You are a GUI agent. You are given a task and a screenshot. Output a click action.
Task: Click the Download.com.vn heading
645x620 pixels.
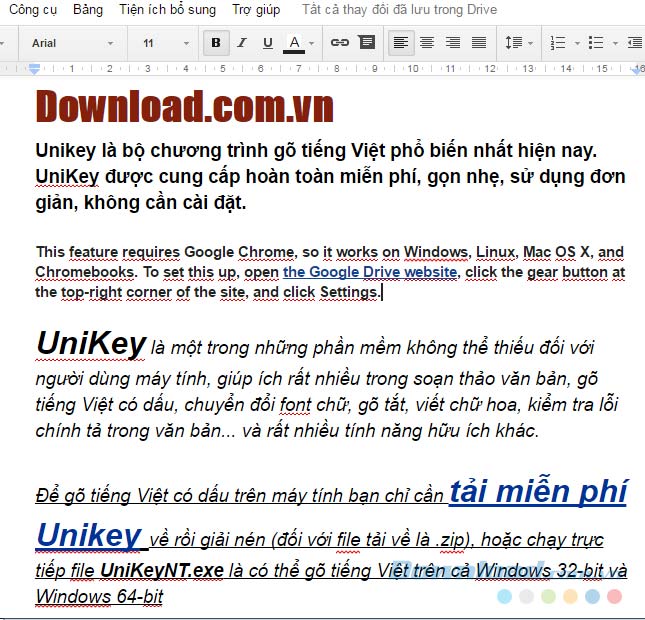click(x=184, y=107)
